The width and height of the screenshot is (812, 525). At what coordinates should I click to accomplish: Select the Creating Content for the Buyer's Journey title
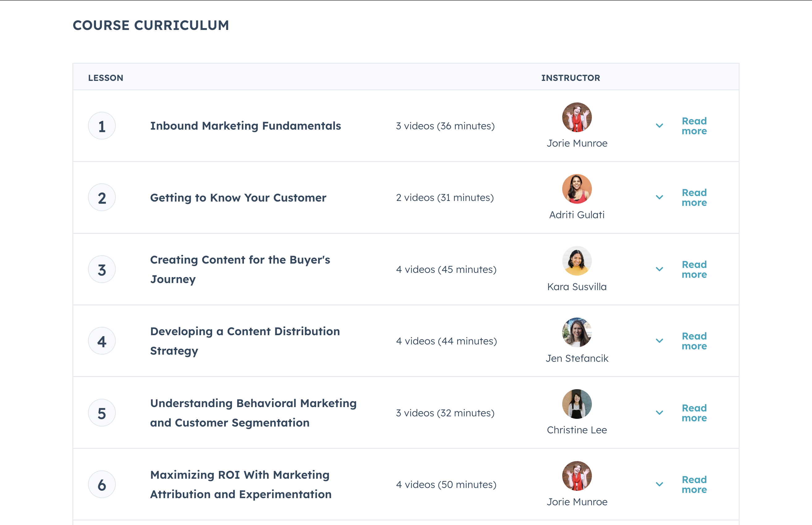pyautogui.click(x=240, y=269)
